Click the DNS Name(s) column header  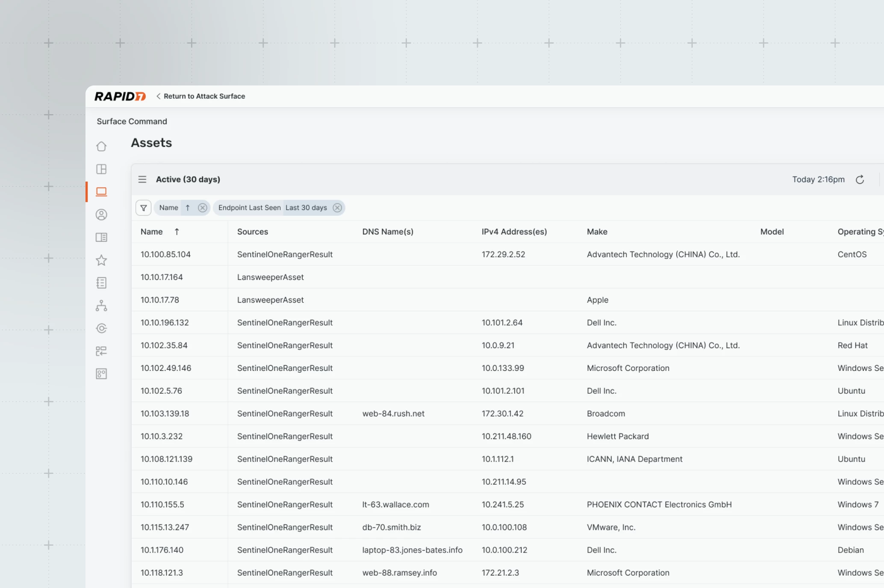[x=388, y=232]
